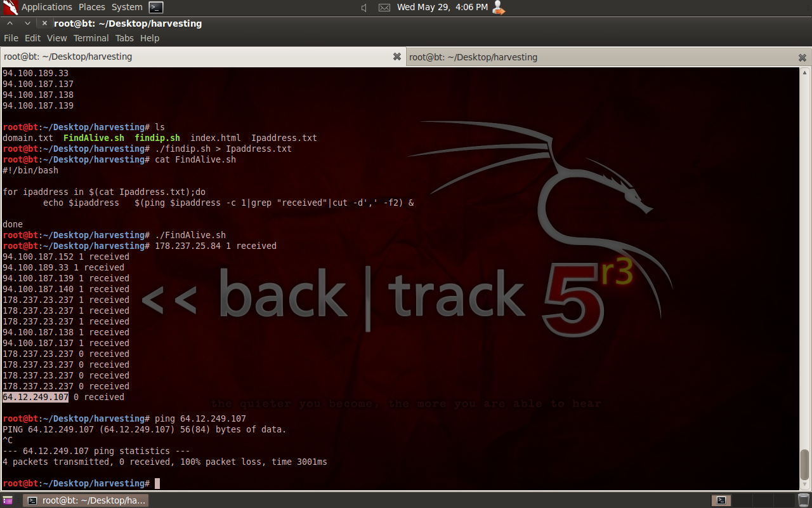This screenshot has height=508, width=812.
Task: Click the 'cat FindAlive.sh' command
Action: pyautogui.click(x=195, y=159)
